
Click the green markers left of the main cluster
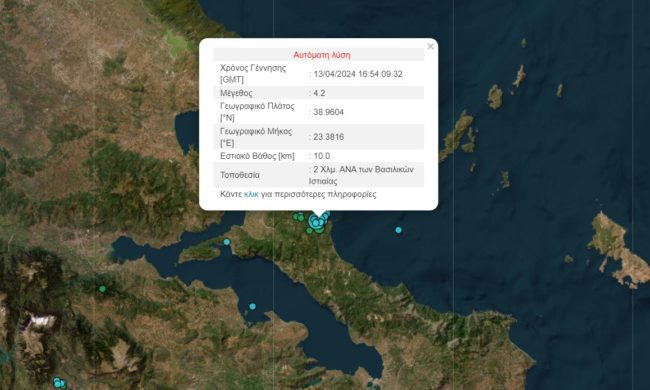pos(298,216)
